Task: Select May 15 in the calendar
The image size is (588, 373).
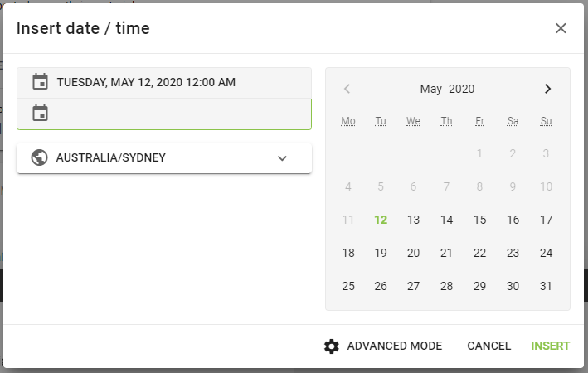Action: click(x=479, y=220)
